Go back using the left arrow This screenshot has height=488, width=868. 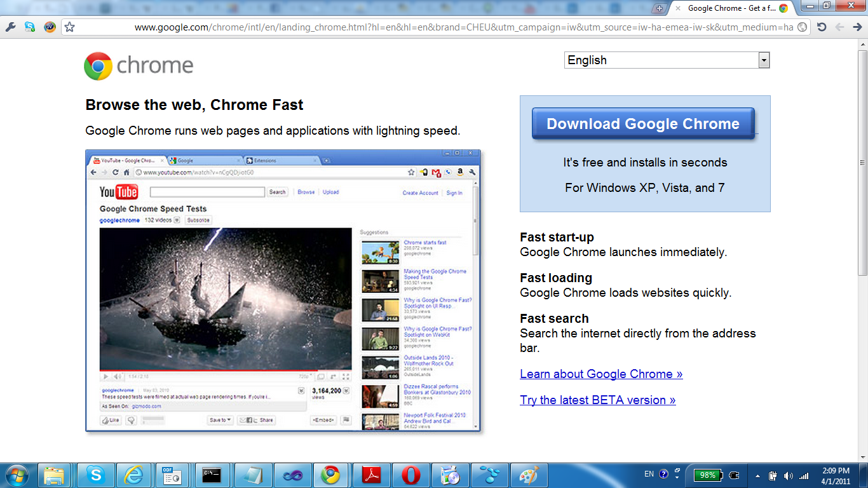840,27
